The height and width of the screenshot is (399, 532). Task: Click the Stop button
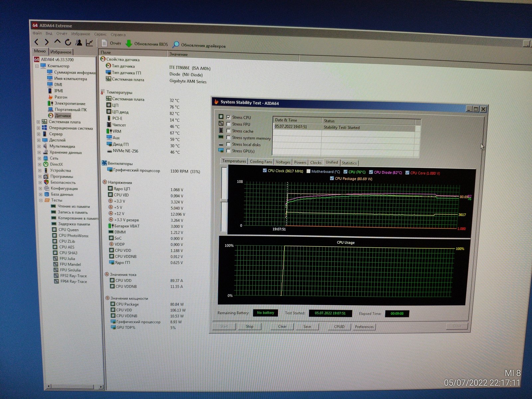pos(249,327)
